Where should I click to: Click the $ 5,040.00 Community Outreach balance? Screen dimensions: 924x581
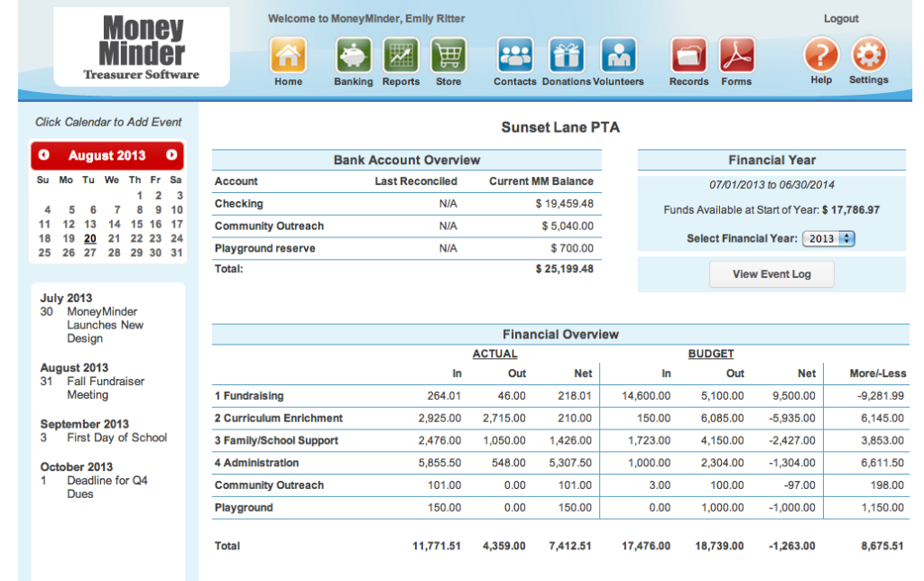tap(568, 226)
